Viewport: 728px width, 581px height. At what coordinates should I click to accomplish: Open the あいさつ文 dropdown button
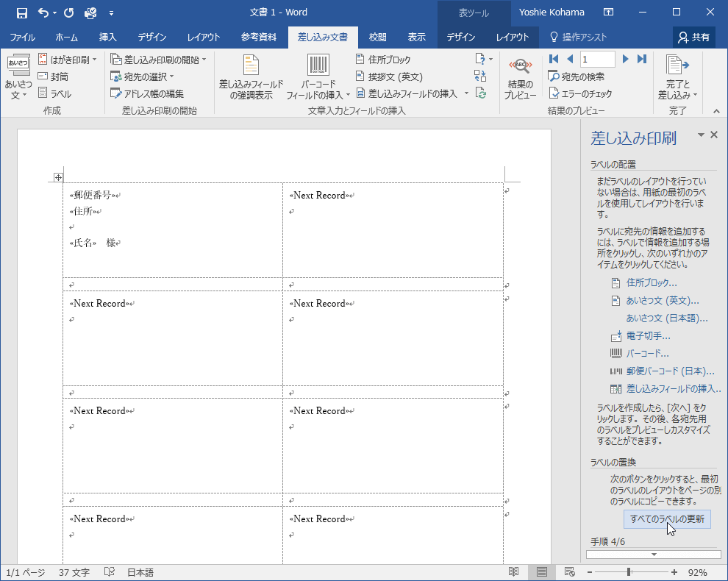(18, 76)
